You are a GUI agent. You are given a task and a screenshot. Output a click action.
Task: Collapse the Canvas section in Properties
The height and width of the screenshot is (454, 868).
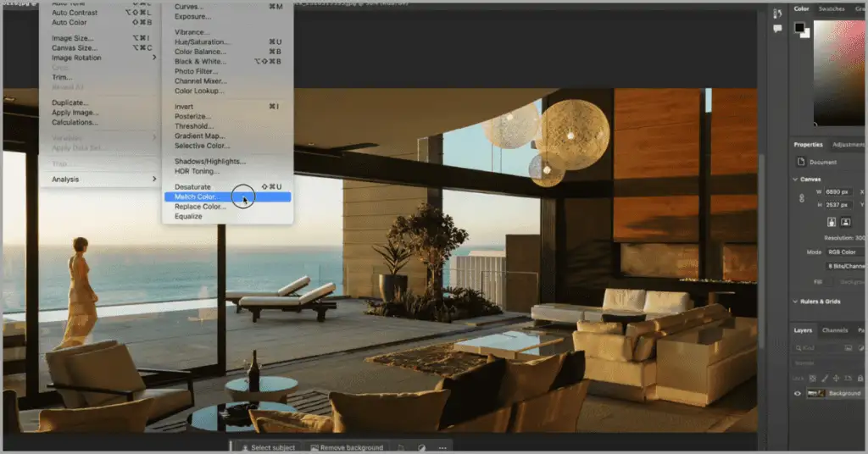click(x=795, y=180)
